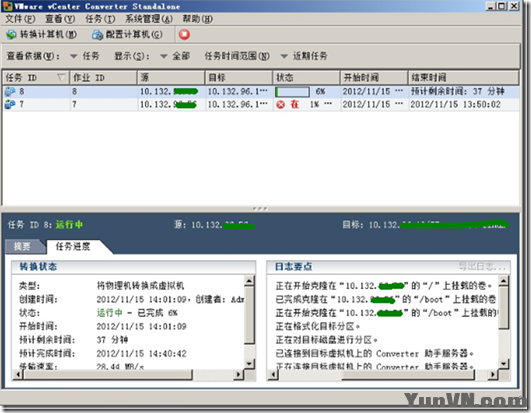
Task: Click the red stop task icon
Action: [x=184, y=34]
